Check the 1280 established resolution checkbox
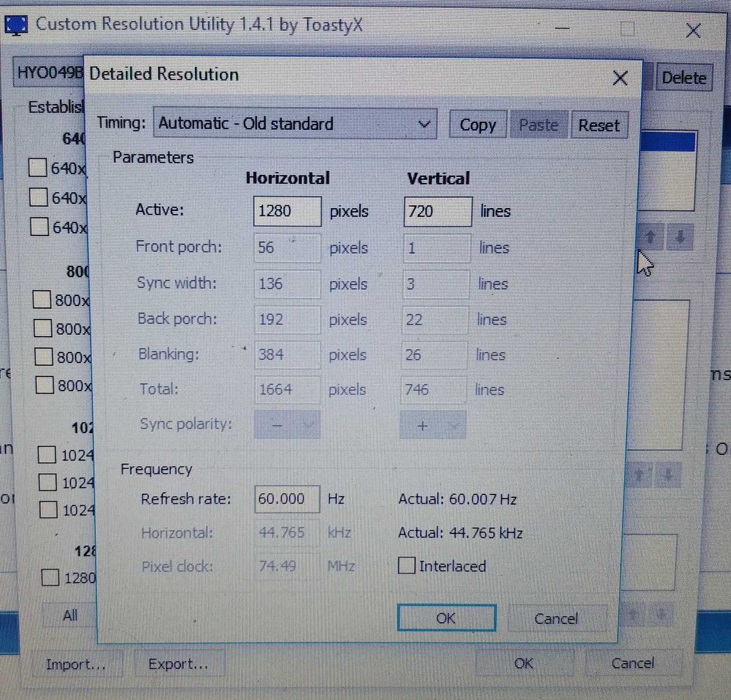Viewport: 731px width, 700px height. [50, 578]
